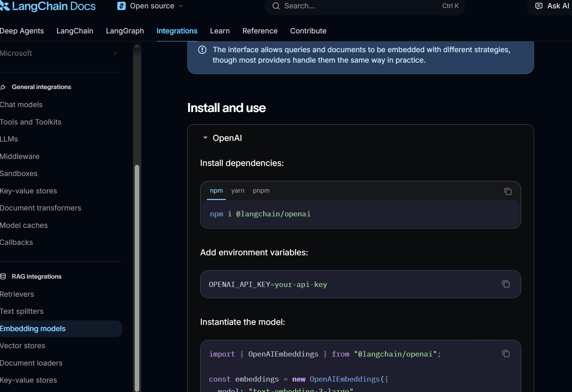
Task: Copy the OPENAI_API_KEY environment variable
Action: pos(506,284)
